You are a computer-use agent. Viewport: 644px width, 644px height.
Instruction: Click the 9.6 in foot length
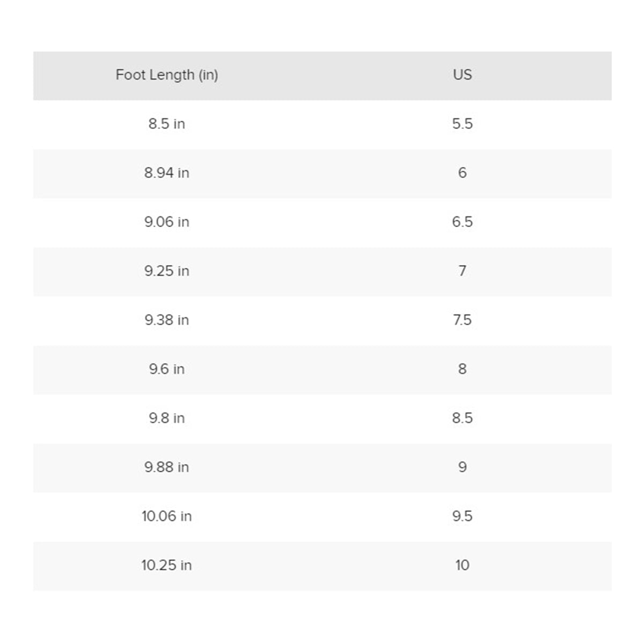coord(167,369)
